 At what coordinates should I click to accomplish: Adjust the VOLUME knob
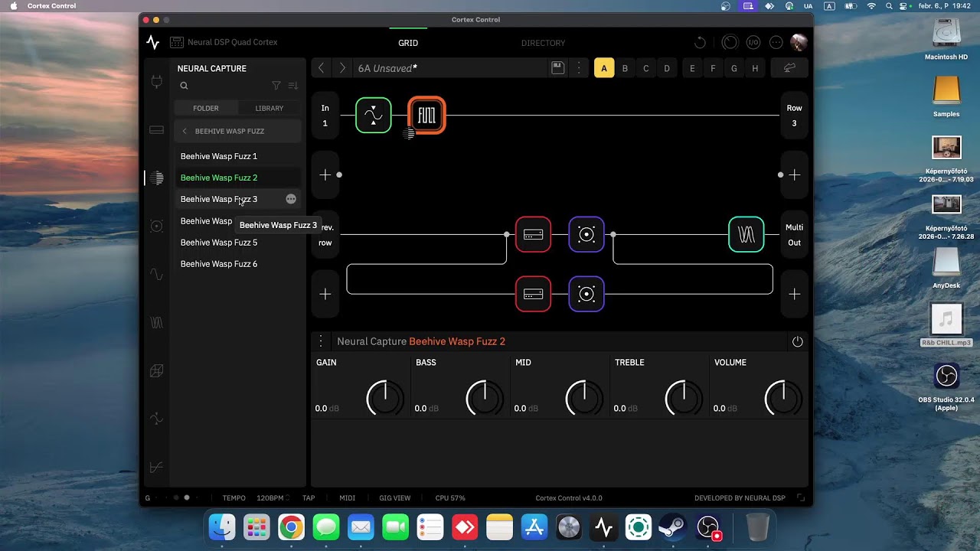click(783, 398)
